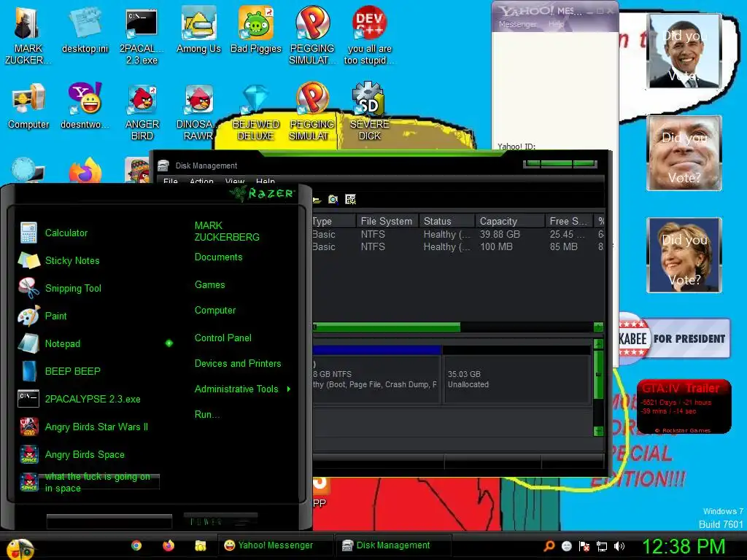Image resolution: width=747 pixels, height=560 pixels.
Task: Open the desktop.ini desktop file
Action: (x=85, y=31)
